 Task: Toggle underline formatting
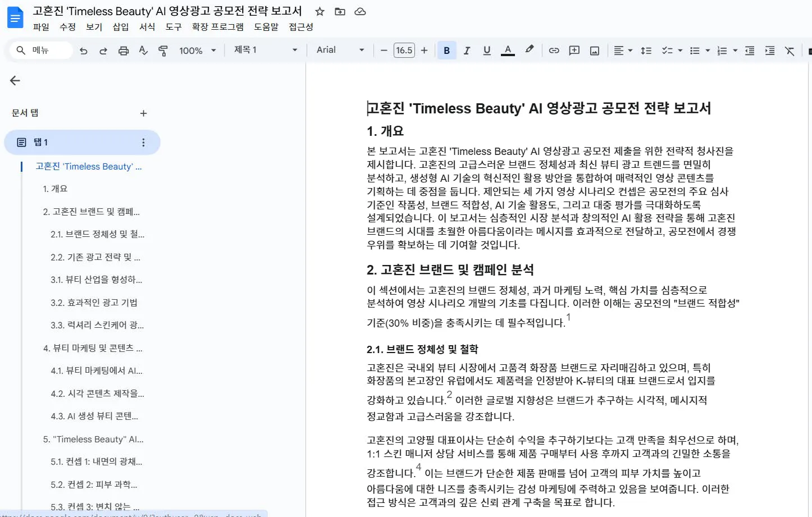tap(486, 50)
